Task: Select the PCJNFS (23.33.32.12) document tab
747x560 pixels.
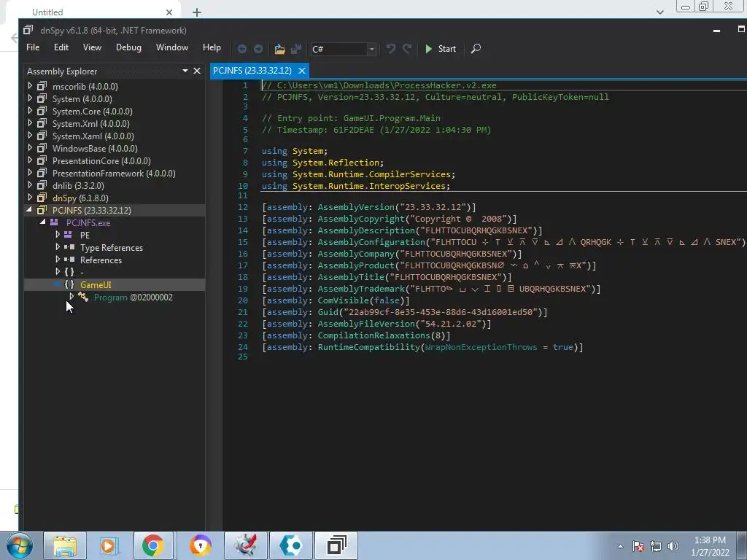Action: tap(252, 71)
